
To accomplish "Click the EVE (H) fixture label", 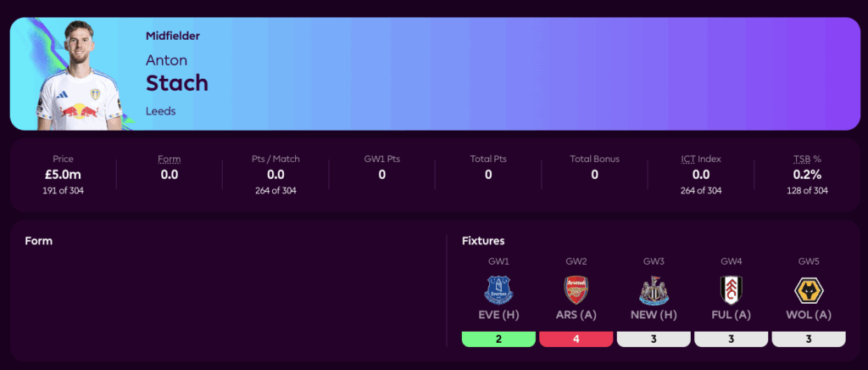I will pyautogui.click(x=498, y=317).
